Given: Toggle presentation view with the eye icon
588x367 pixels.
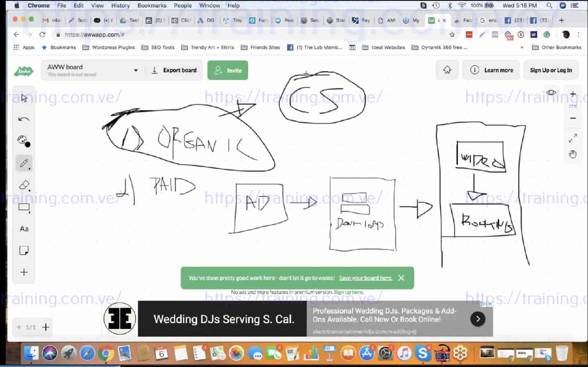Looking at the screenshot, I should (551, 92).
